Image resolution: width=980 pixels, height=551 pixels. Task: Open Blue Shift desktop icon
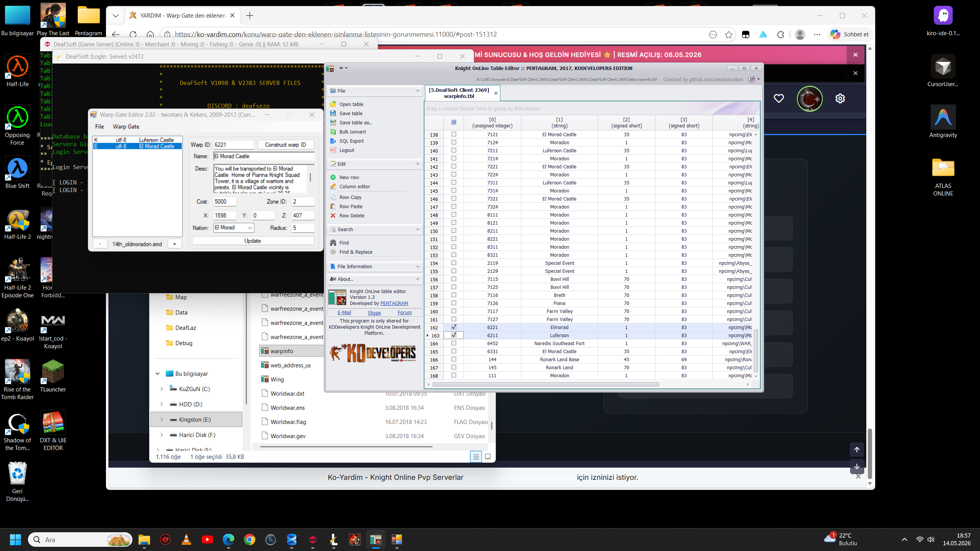pos(17,173)
